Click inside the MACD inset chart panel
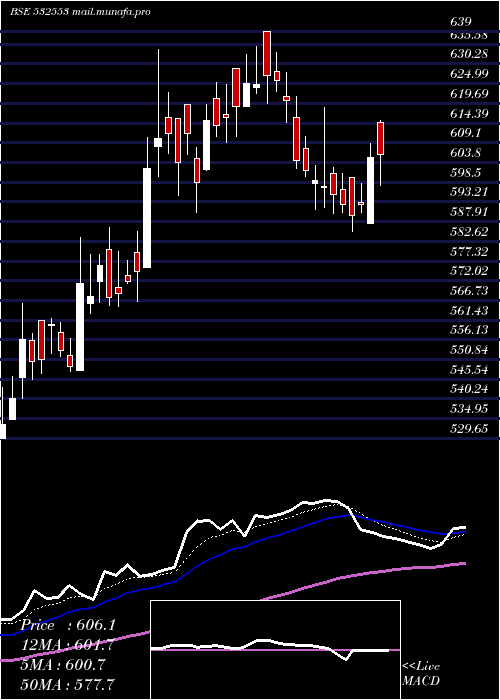 pyautogui.click(x=275, y=650)
